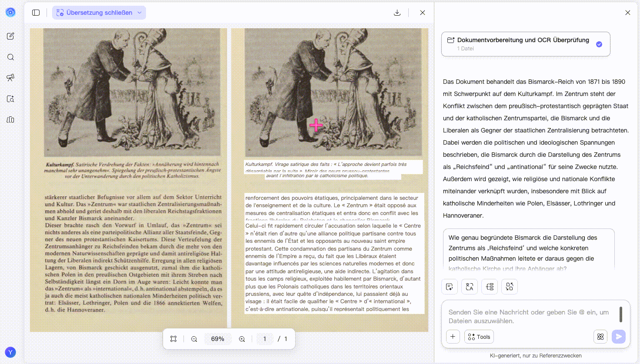Viewport: 640px width, 364px height.
Task: Click the page number input field
Action: [x=264, y=339]
